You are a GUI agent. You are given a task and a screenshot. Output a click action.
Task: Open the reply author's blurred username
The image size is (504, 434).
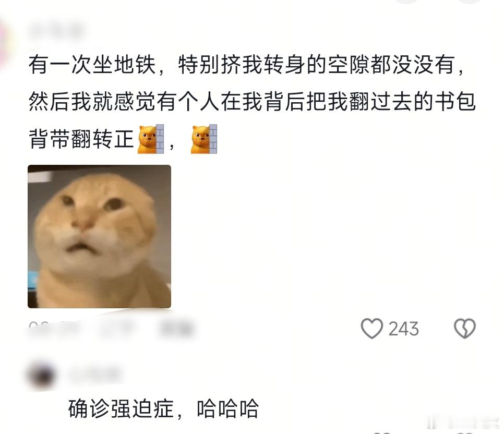click(x=94, y=374)
